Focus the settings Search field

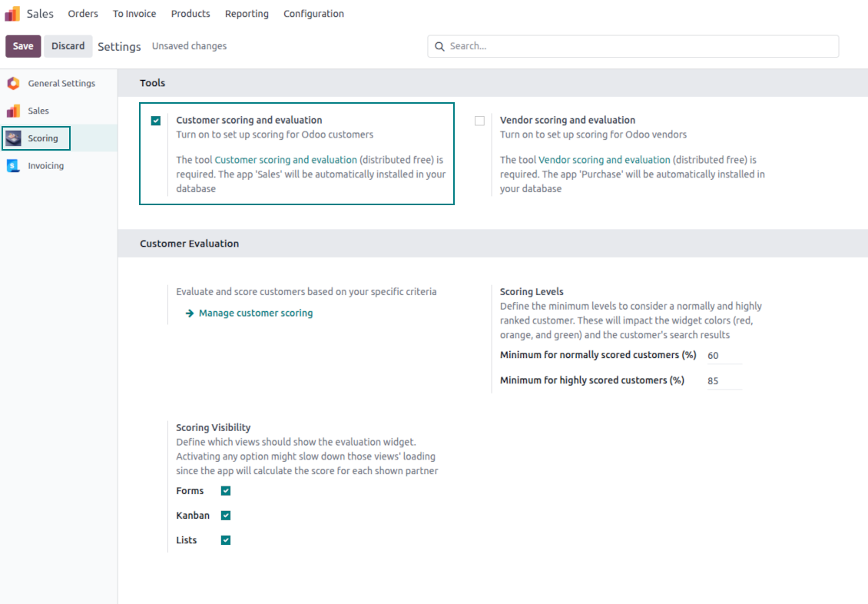633,47
